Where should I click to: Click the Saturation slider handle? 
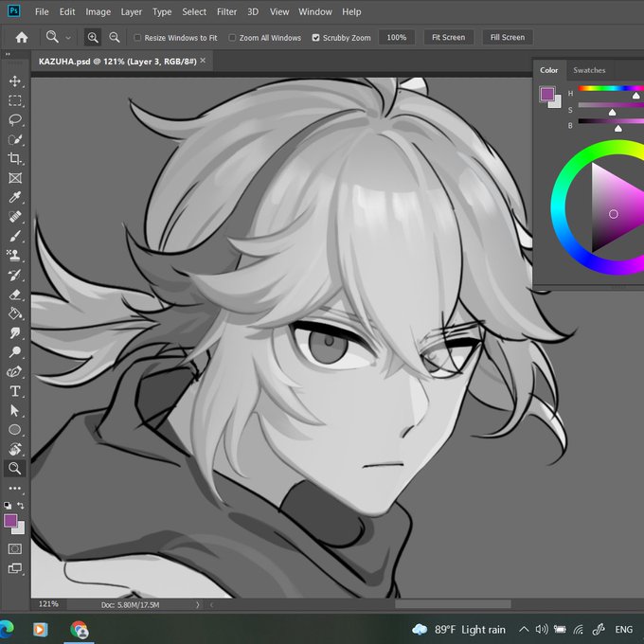[612, 113]
